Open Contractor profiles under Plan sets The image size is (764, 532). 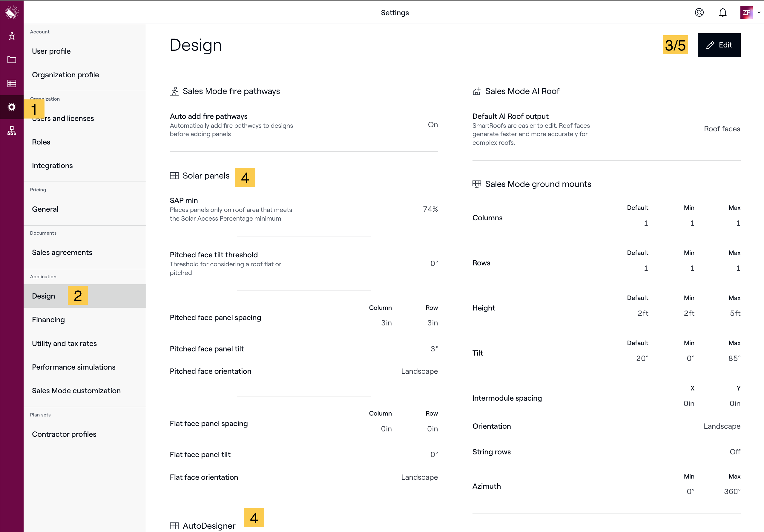pyautogui.click(x=64, y=434)
